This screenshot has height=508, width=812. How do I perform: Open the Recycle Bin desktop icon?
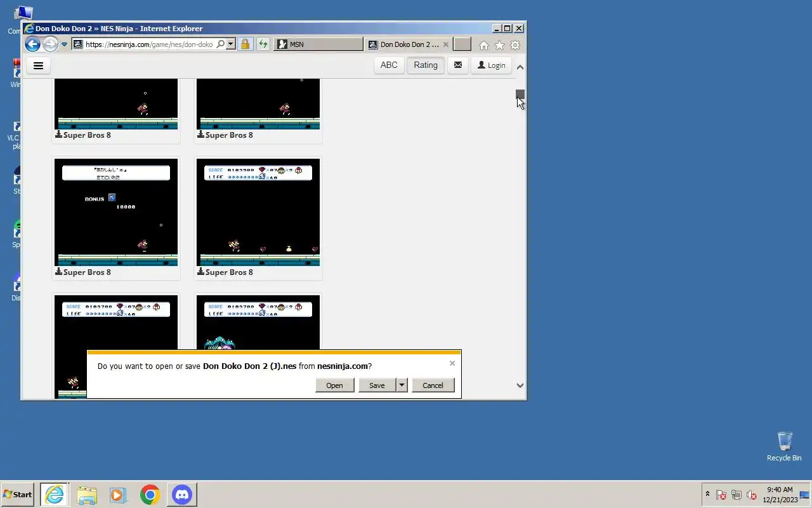tap(785, 446)
